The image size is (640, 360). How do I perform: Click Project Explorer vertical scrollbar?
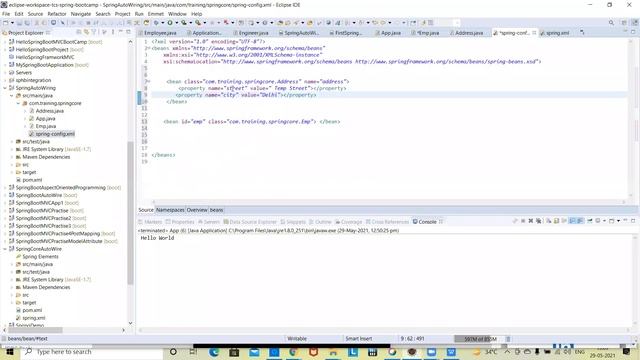pos(130,212)
